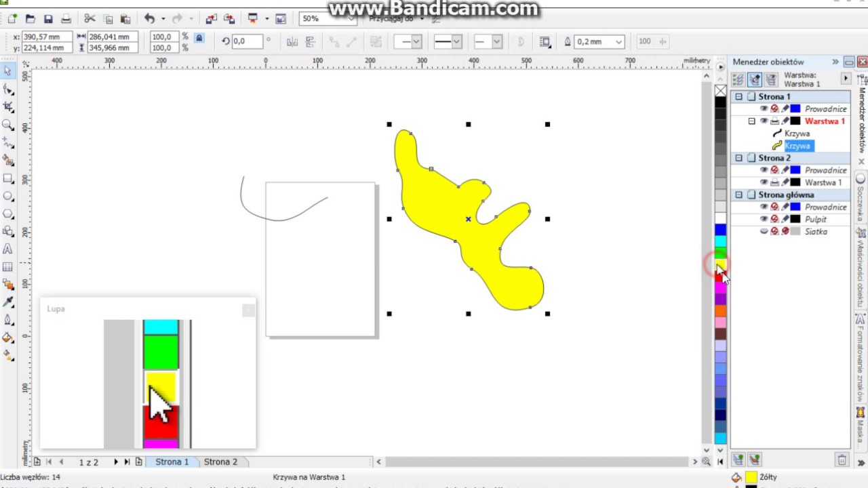Click the Save floppy disk icon
The width and height of the screenshot is (868, 488).
[48, 19]
